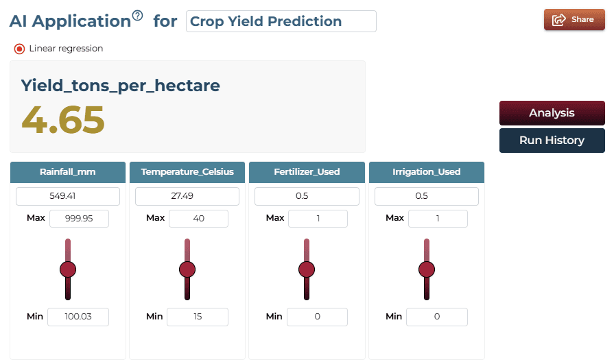Image resolution: width=614 pixels, height=364 pixels.
Task: Select the Linear regression radio button
Action: [x=19, y=49]
